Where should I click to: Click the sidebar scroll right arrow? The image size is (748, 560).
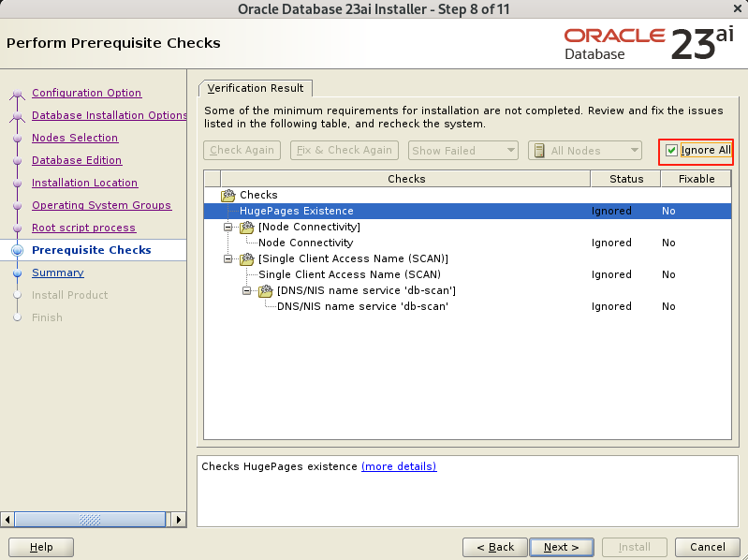tap(179, 520)
